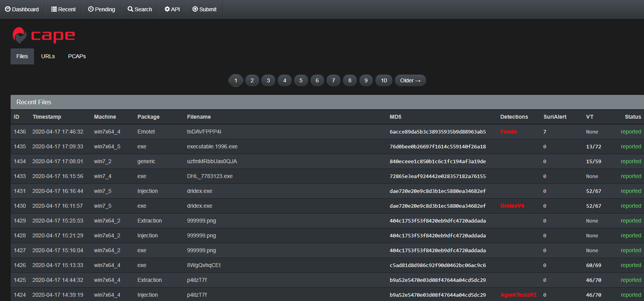Click the CAPE logo
Viewport: 644px width, 301px height.
(x=43, y=36)
